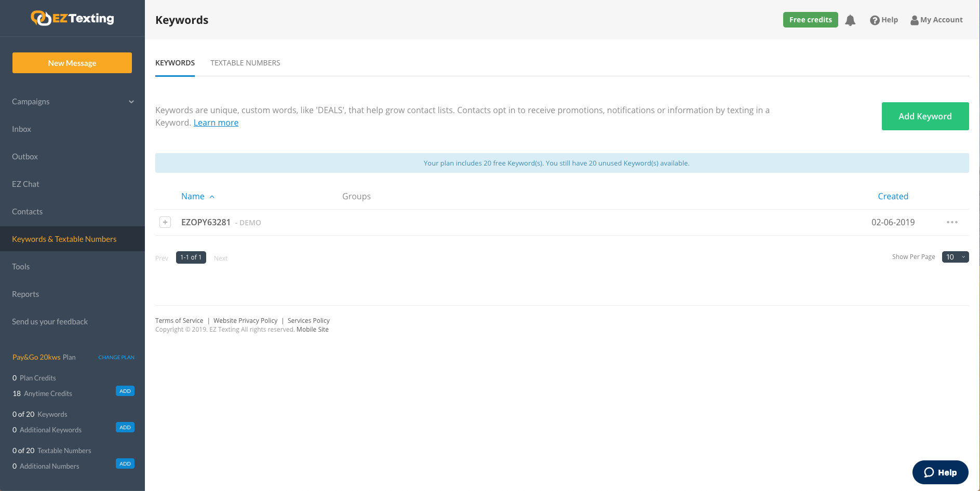
Task: Expand the Campaigns menu chevron
Action: pos(131,102)
